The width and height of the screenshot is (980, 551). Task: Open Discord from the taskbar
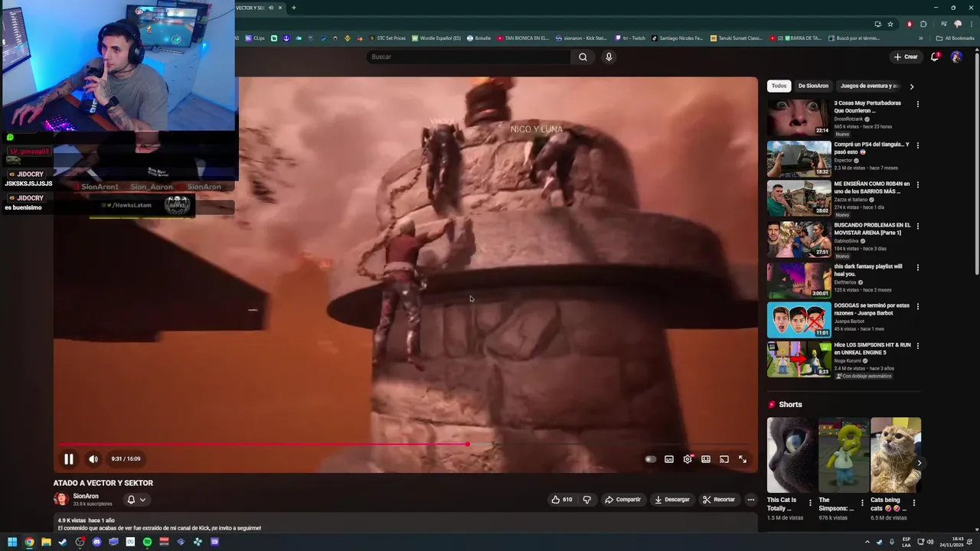point(96,542)
